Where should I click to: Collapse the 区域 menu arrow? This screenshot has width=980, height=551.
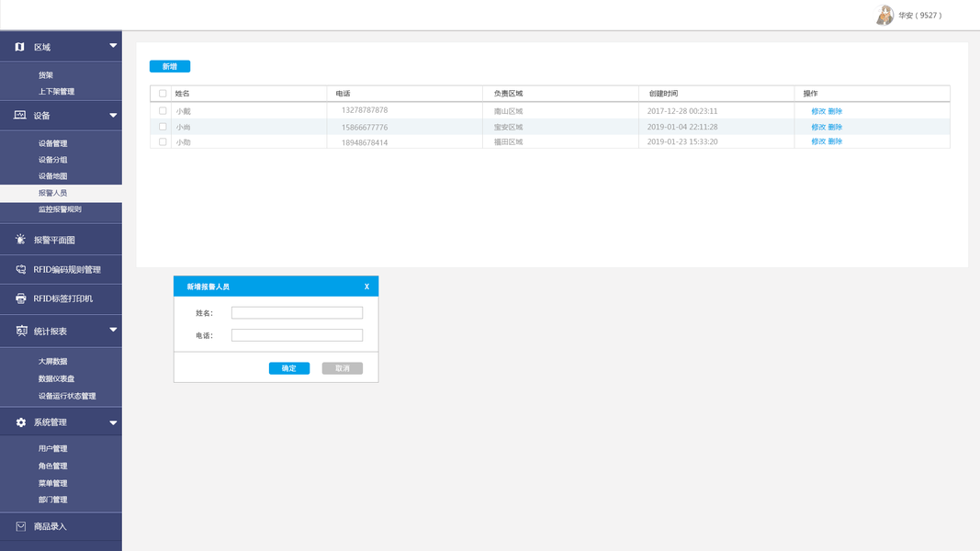(x=113, y=46)
